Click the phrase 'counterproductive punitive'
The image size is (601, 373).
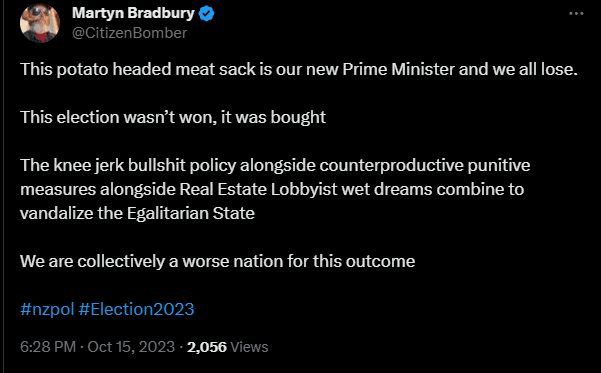click(x=425, y=165)
